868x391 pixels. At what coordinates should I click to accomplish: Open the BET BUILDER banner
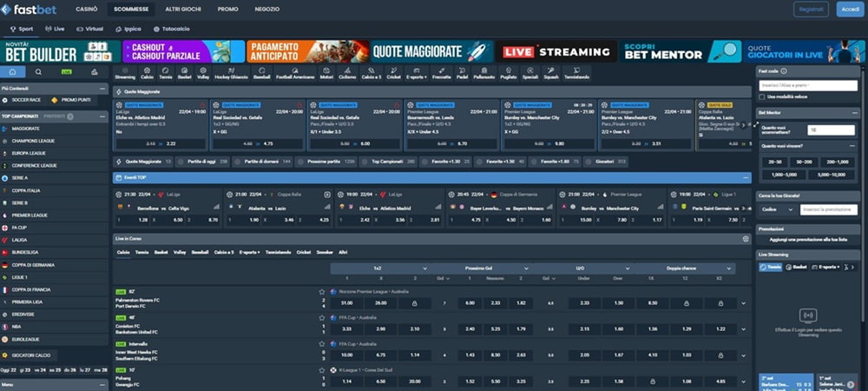pyautogui.click(x=60, y=51)
